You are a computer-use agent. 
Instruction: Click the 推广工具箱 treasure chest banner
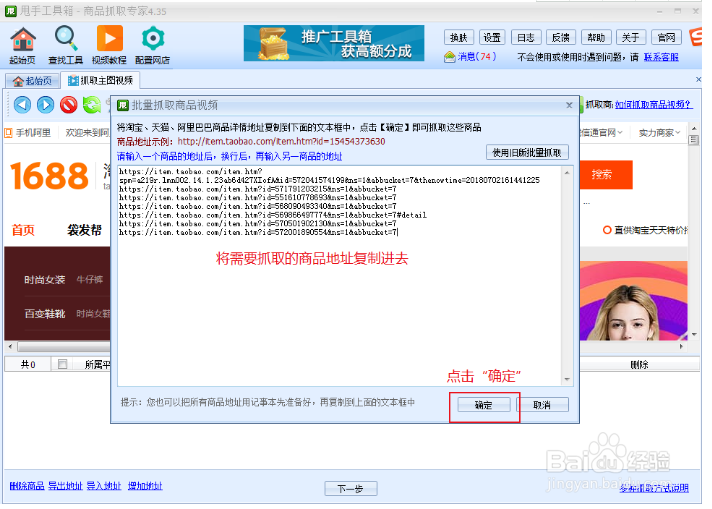(334, 43)
